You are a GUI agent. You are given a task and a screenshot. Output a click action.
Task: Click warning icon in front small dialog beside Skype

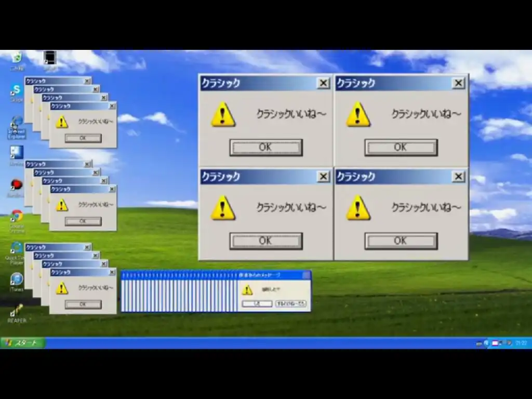[x=62, y=122]
